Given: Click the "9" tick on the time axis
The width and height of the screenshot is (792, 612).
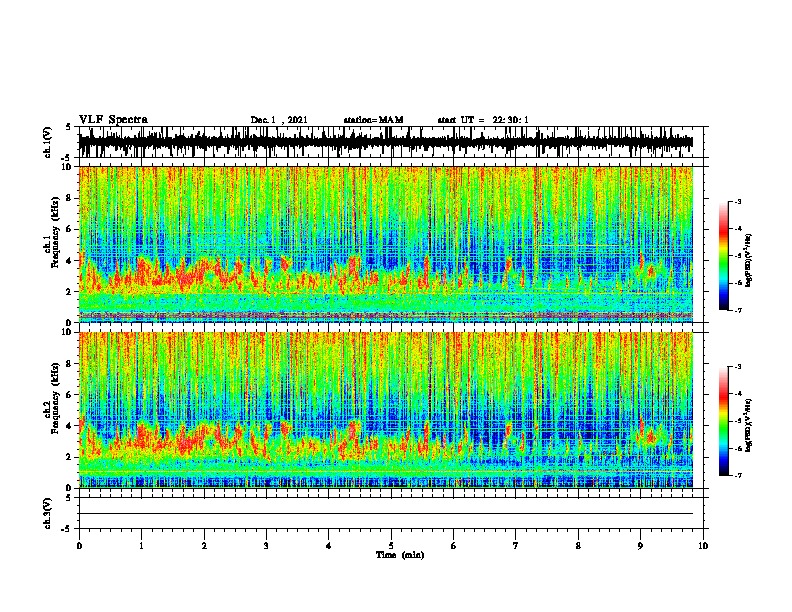Looking at the screenshot, I should click(640, 546).
